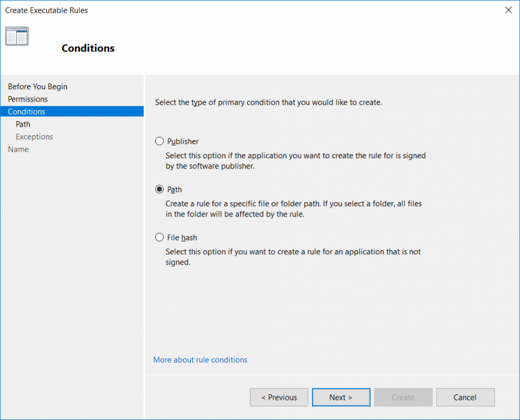
Task: Open the Exceptions sub-step in the sidebar
Action: (x=34, y=137)
